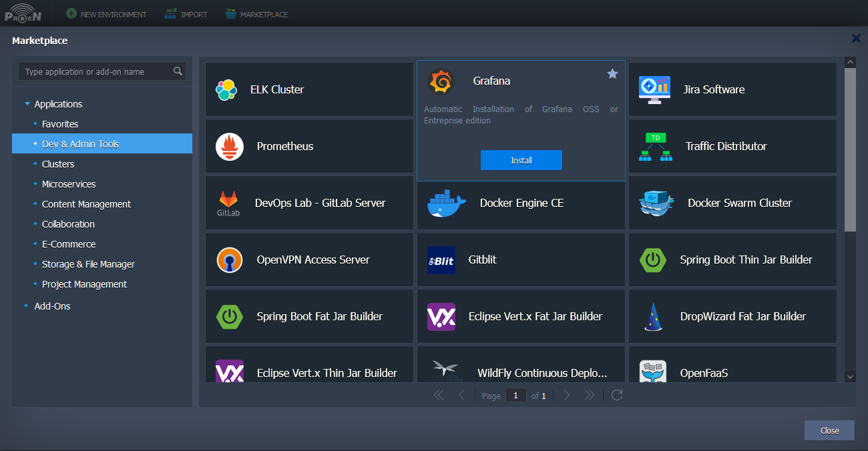Image resolution: width=868 pixels, height=451 pixels.
Task: Select the Jira Software label
Action: coord(714,89)
